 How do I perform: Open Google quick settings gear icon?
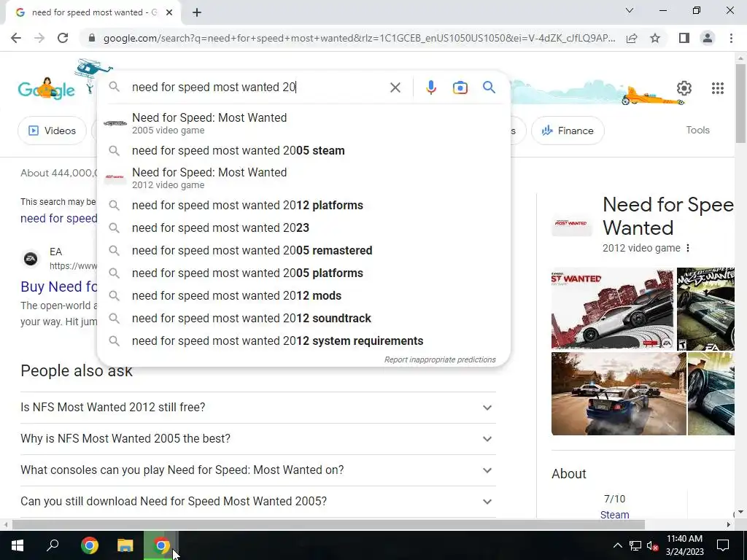[684, 88]
